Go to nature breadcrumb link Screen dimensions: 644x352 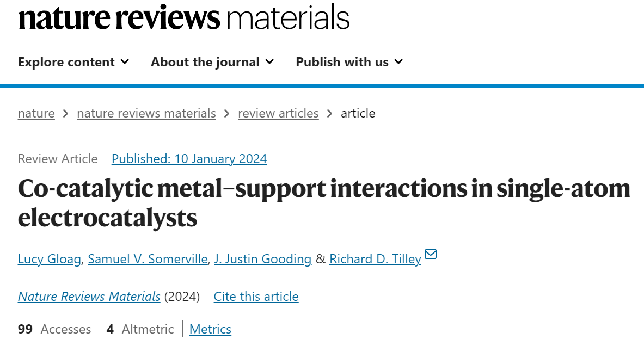(x=36, y=113)
